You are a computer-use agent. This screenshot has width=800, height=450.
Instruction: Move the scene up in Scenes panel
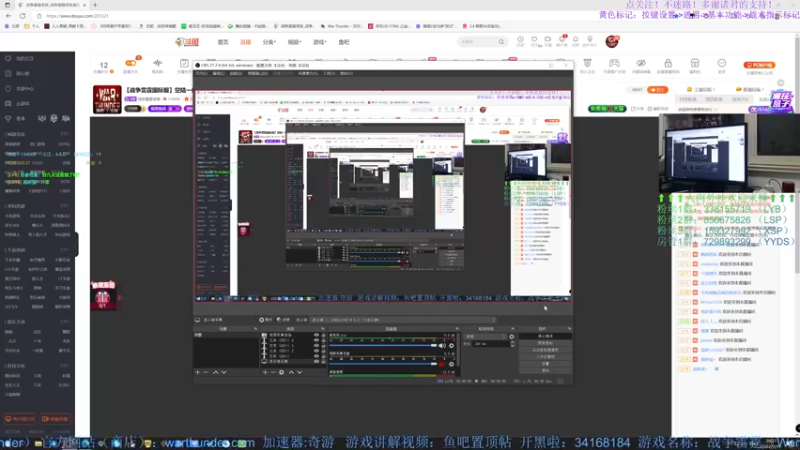pos(215,372)
